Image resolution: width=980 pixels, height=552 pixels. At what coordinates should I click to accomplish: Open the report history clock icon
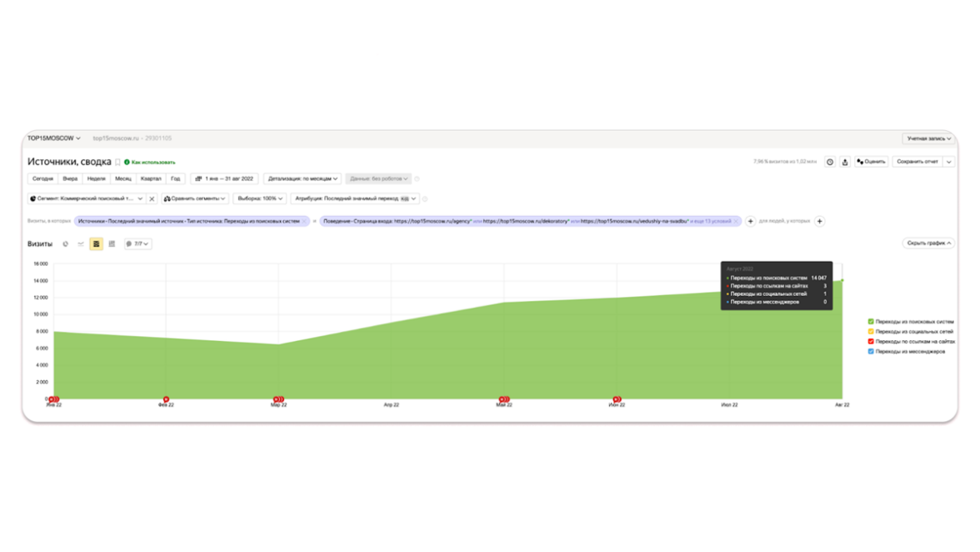[829, 162]
